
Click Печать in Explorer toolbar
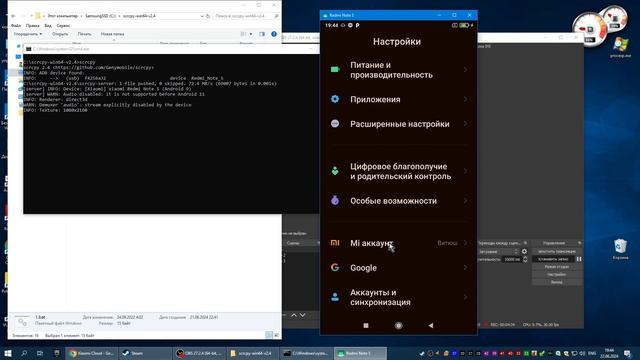84,34
